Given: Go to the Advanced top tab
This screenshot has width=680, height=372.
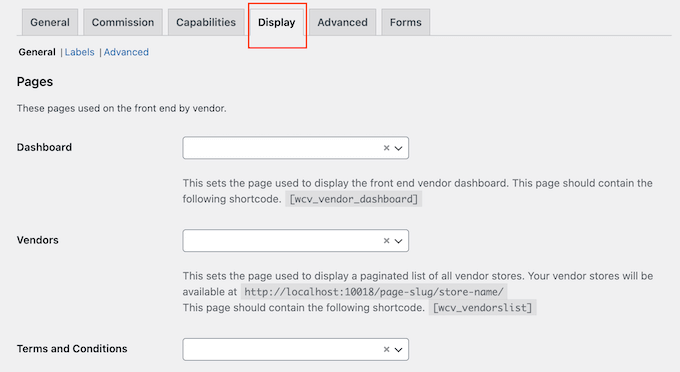Looking at the screenshot, I should pyautogui.click(x=343, y=22).
